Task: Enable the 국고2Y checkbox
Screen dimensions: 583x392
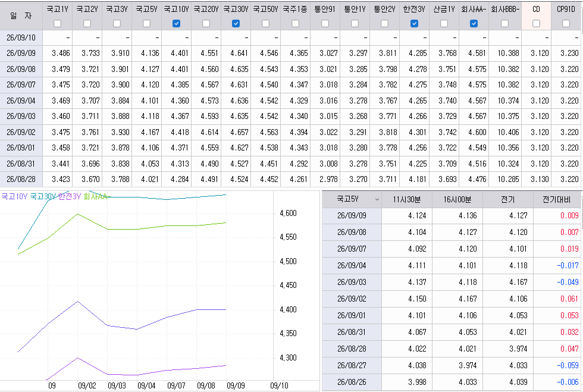Action: point(87,23)
